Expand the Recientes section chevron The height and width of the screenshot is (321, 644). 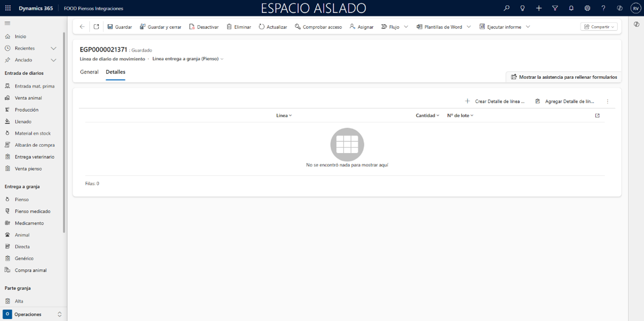(54, 49)
